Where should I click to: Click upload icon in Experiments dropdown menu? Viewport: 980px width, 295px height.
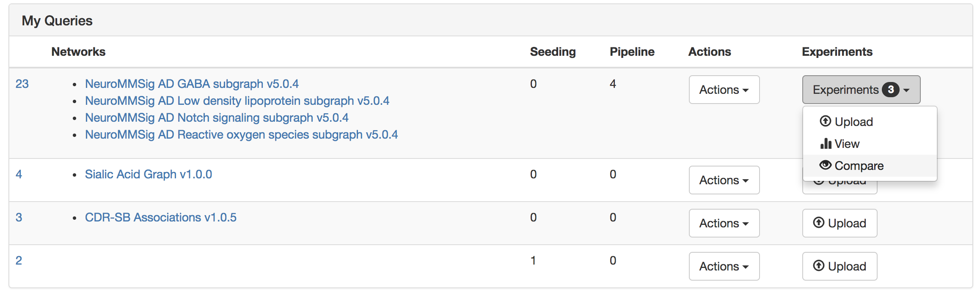pos(825,121)
